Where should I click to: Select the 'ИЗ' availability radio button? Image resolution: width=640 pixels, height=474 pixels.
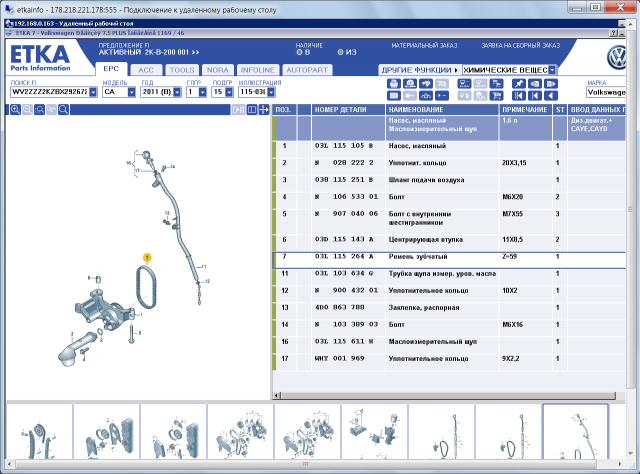pyautogui.click(x=340, y=52)
